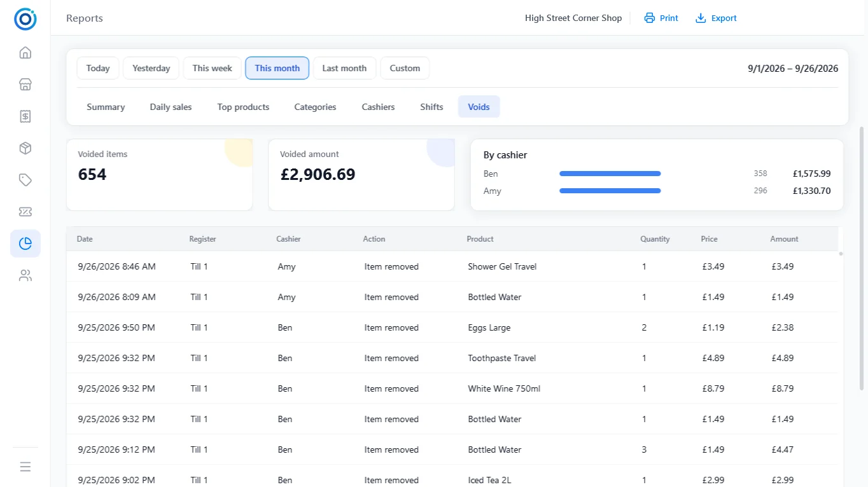868x487 pixels.
Task: Choose the Custom date range
Action: (x=405, y=68)
